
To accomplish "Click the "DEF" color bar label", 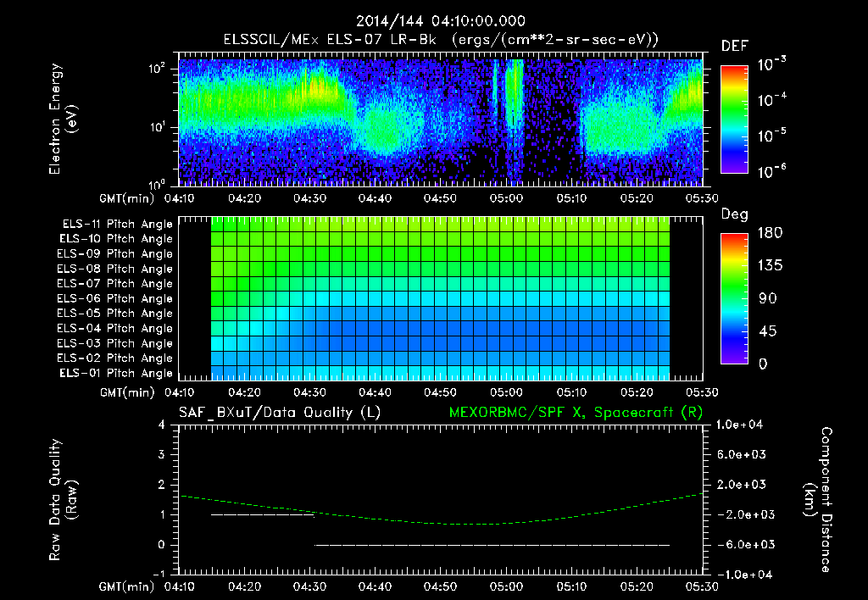I will pyautogui.click(x=735, y=46).
